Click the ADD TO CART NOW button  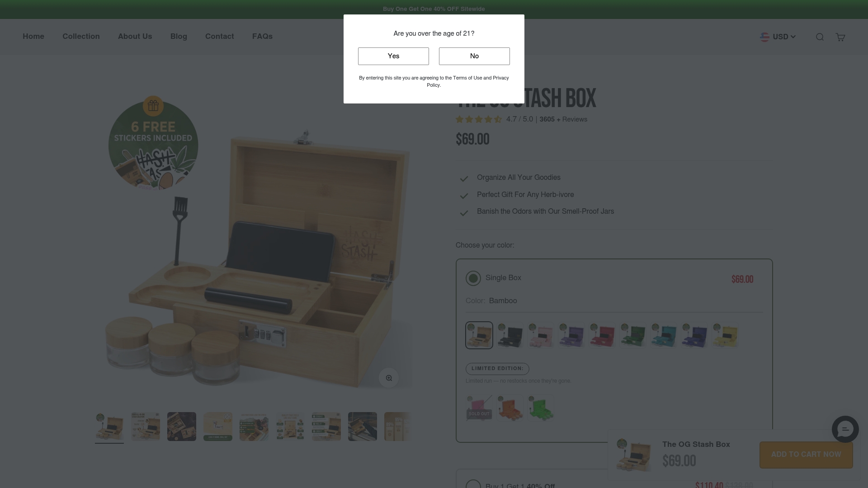[806, 455]
